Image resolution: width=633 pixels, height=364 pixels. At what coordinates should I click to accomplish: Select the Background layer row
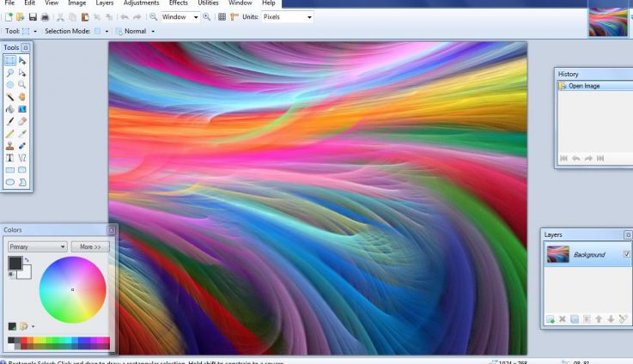pyautogui.click(x=588, y=254)
